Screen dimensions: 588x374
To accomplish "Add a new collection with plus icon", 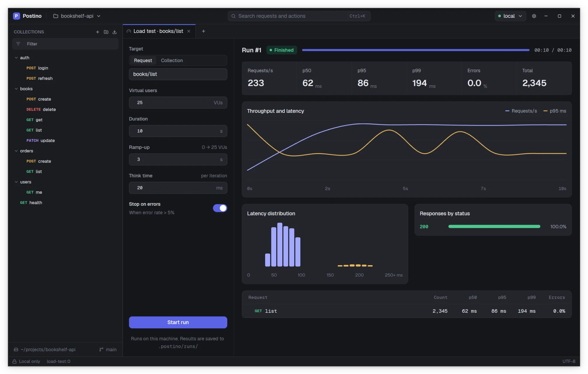I will [98, 32].
